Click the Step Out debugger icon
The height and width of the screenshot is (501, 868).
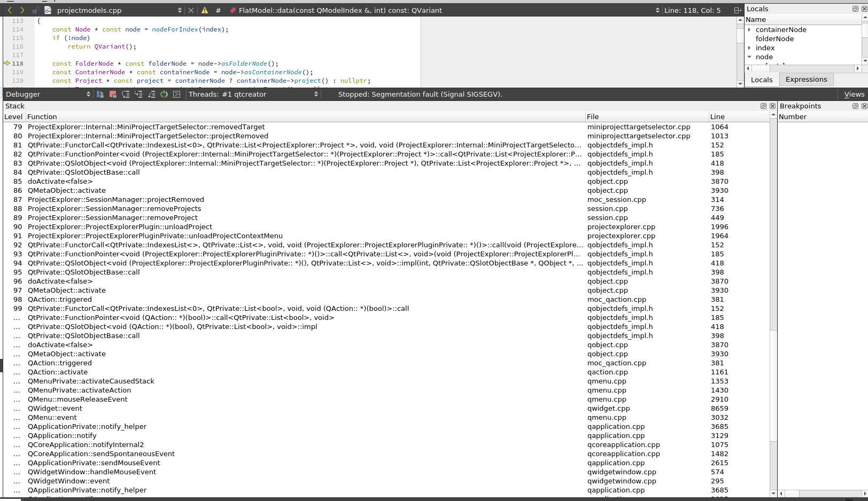(x=151, y=94)
